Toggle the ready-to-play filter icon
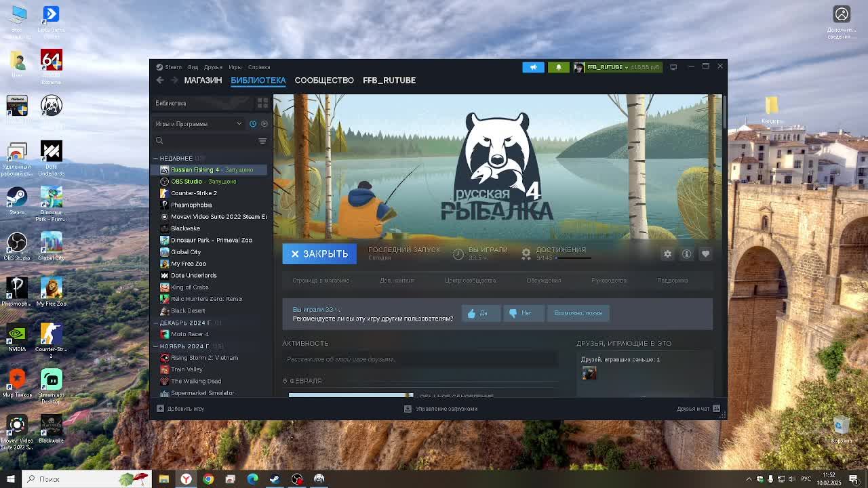This screenshot has height=488, width=868. click(x=264, y=124)
